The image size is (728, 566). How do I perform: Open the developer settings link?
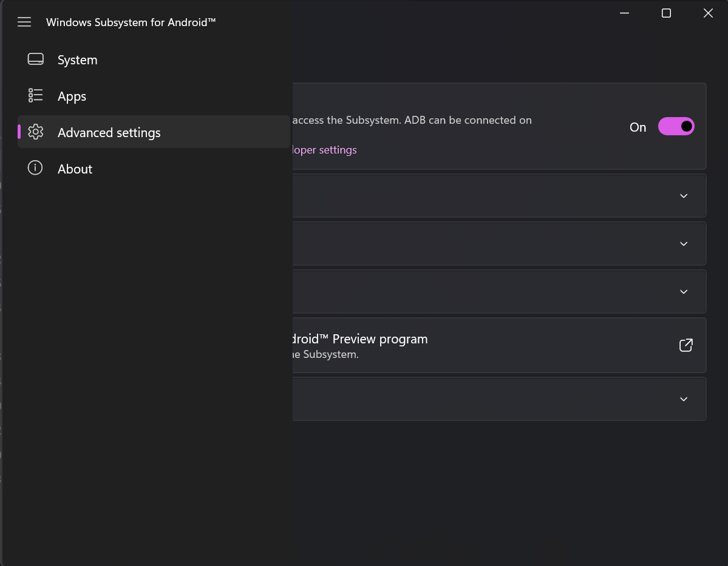point(324,150)
